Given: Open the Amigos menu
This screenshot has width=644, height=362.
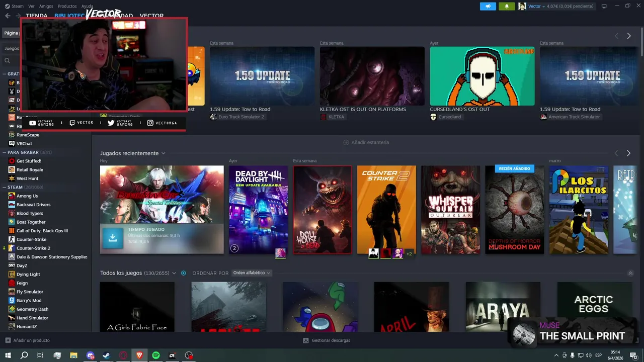Looking at the screenshot, I should pyautogui.click(x=46, y=6).
